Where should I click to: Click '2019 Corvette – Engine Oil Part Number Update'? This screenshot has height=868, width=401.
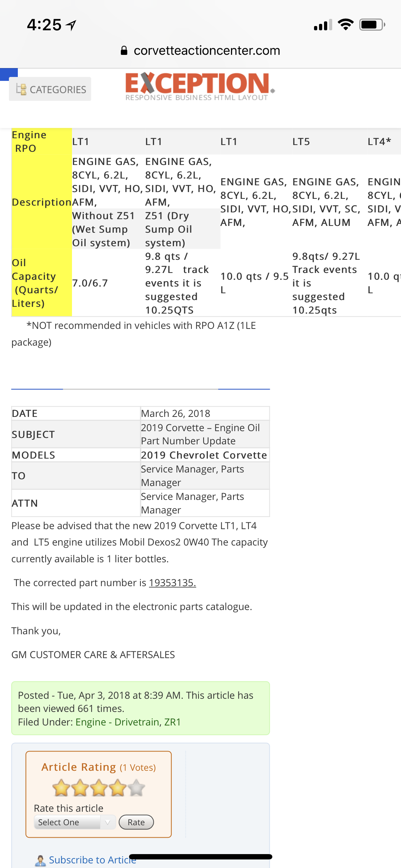pos(205,434)
